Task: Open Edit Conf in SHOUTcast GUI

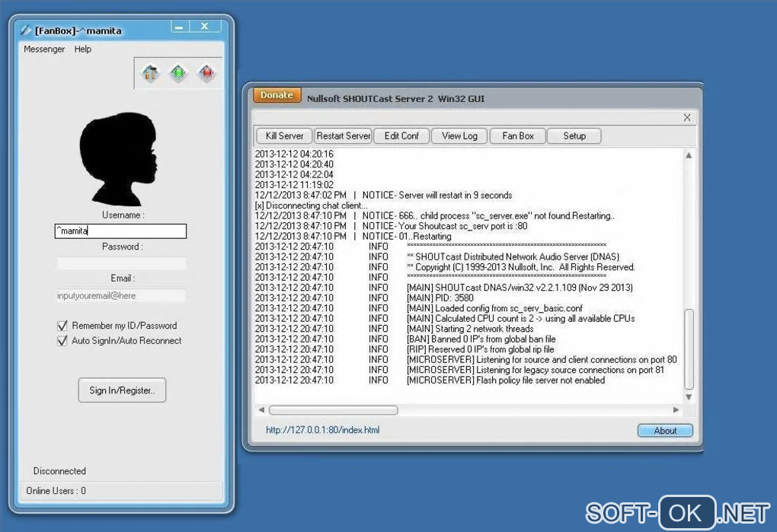Action: click(401, 136)
